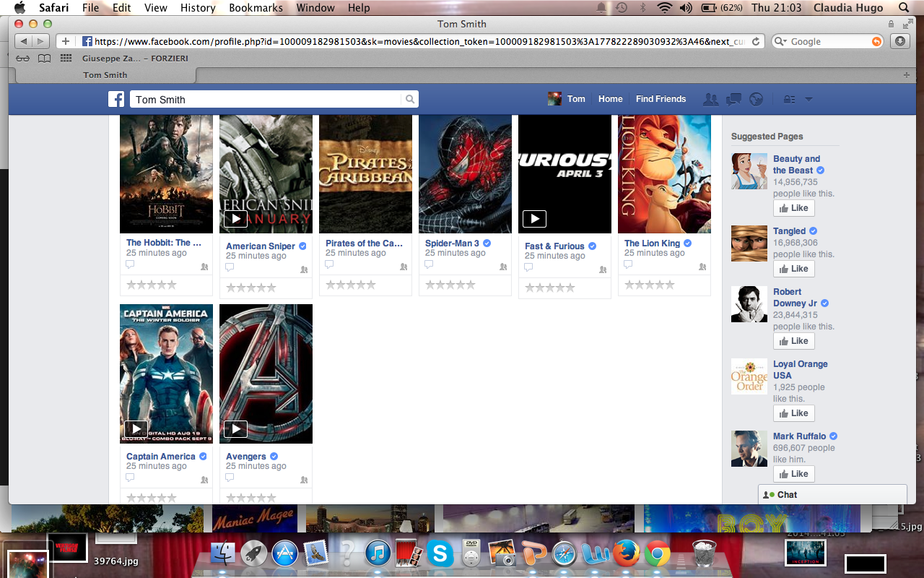Open The Hobbit poster thumbnail
Screen dimensions: 924x578
tap(166, 173)
